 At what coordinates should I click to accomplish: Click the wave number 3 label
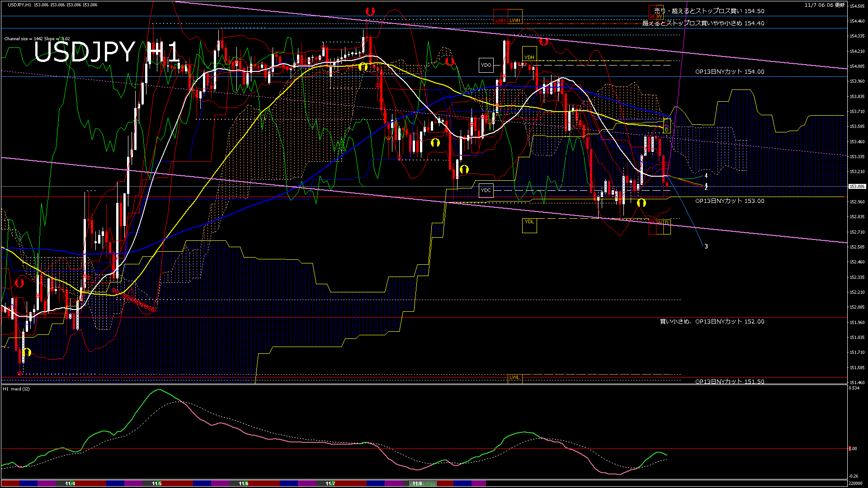(706, 246)
